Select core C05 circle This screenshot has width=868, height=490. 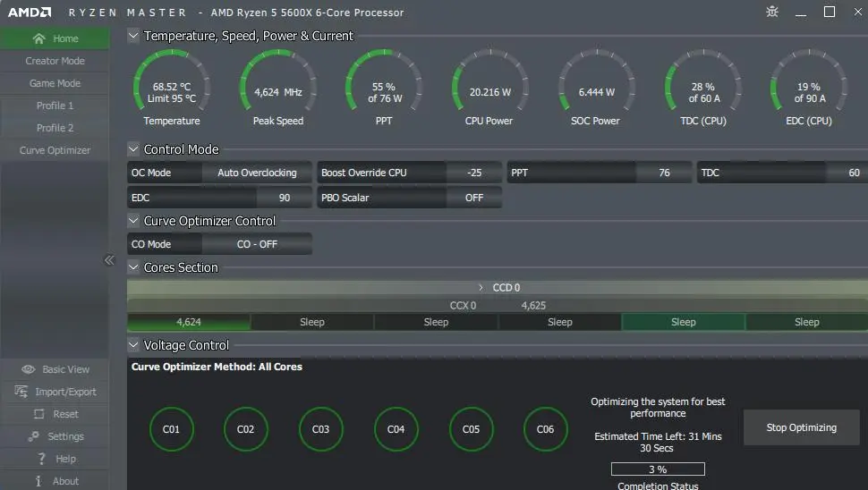[x=471, y=429]
